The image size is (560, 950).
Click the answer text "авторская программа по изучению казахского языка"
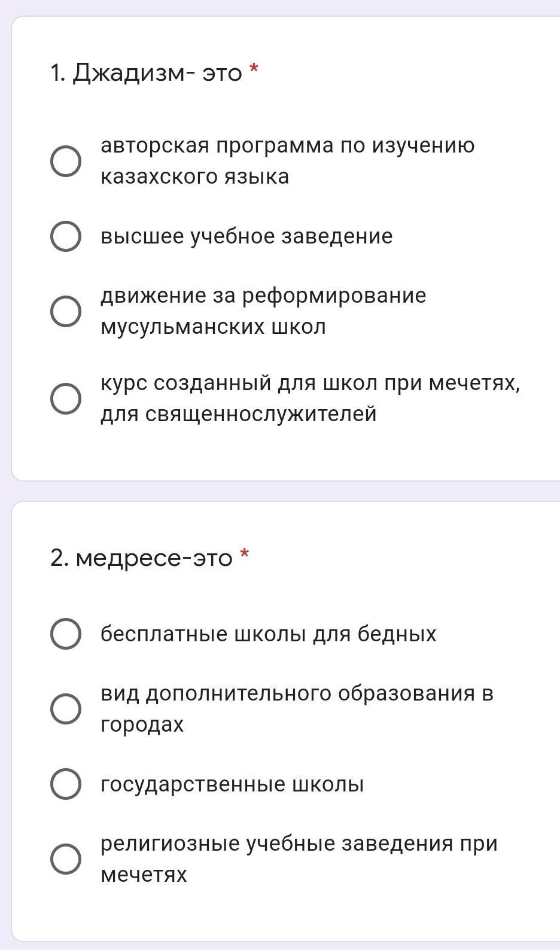(287, 161)
